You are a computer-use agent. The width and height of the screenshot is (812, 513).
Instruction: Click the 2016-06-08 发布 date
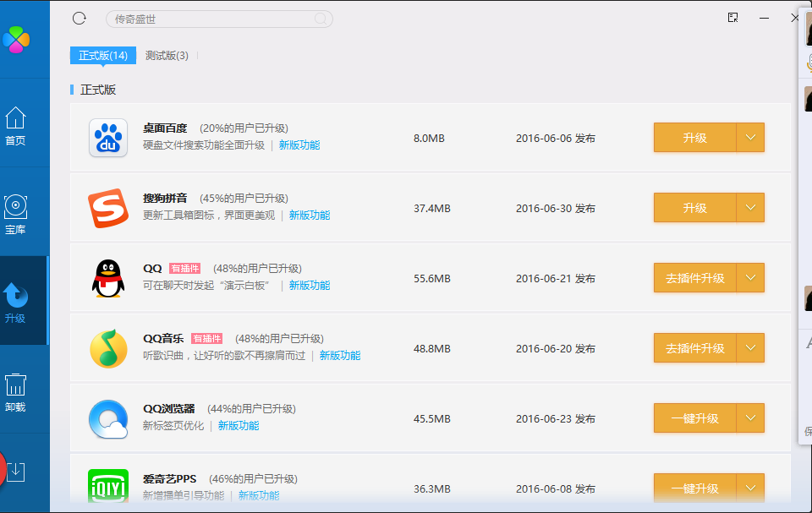(x=556, y=488)
